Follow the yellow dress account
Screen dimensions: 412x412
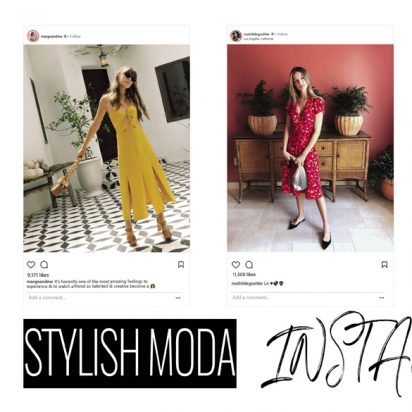tap(75, 36)
